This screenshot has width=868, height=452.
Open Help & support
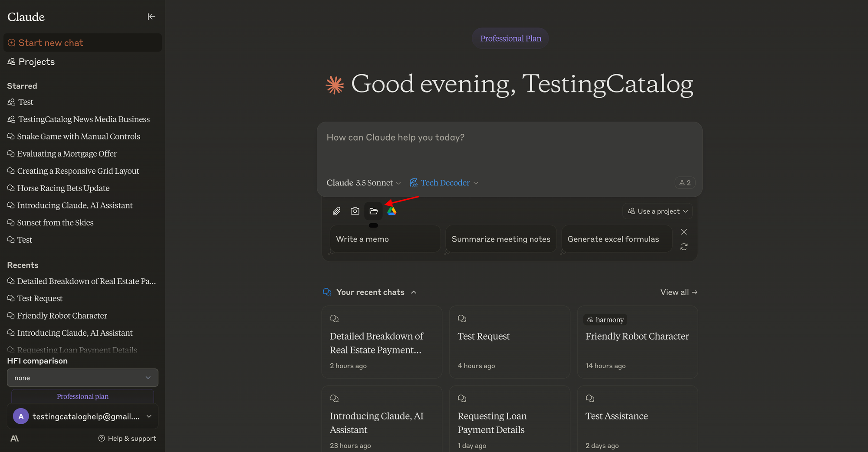click(x=127, y=439)
